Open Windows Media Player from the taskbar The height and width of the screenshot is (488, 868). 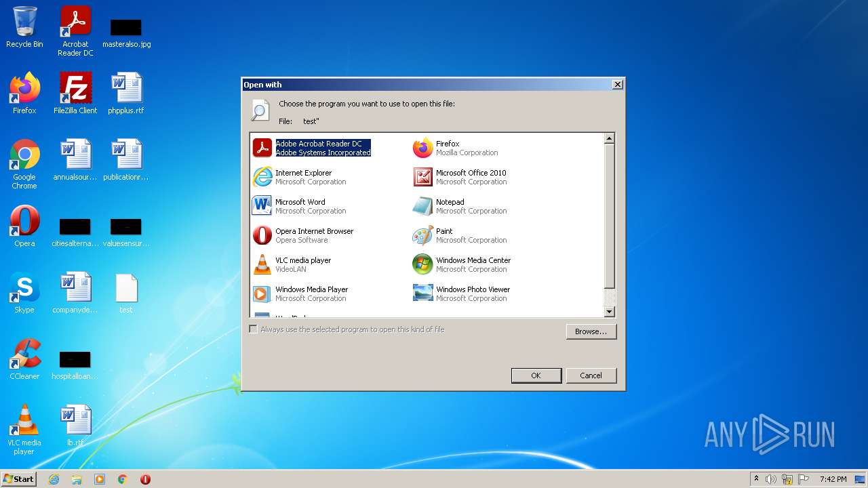click(100, 479)
